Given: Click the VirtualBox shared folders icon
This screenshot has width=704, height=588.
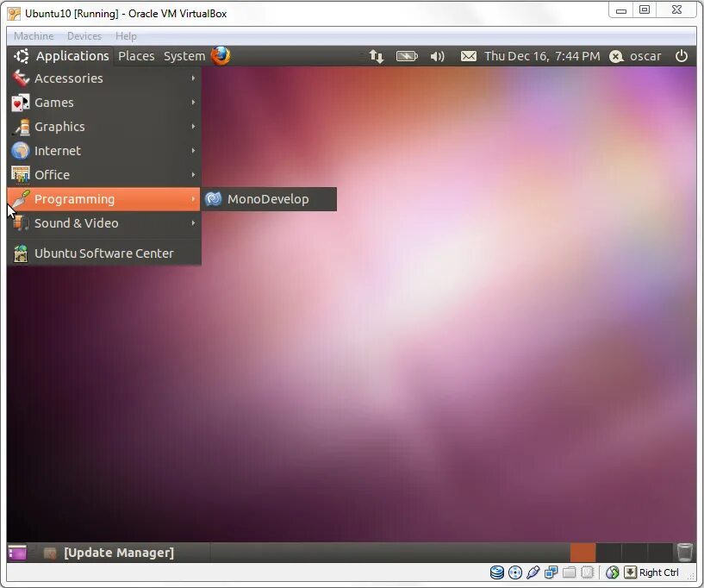Looking at the screenshot, I should [x=569, y=572].
